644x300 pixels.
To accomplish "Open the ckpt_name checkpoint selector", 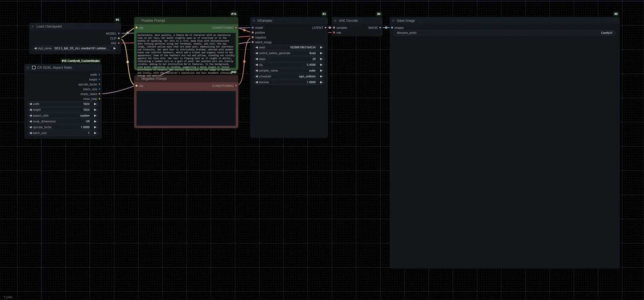I will (x=75, y=48).
